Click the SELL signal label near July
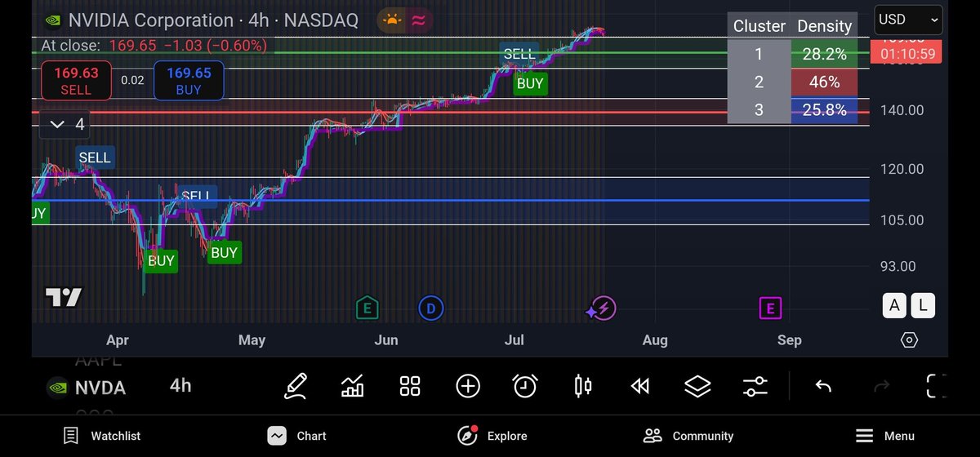980x457 pixels. pyautogui.click(x=519, y=55)
